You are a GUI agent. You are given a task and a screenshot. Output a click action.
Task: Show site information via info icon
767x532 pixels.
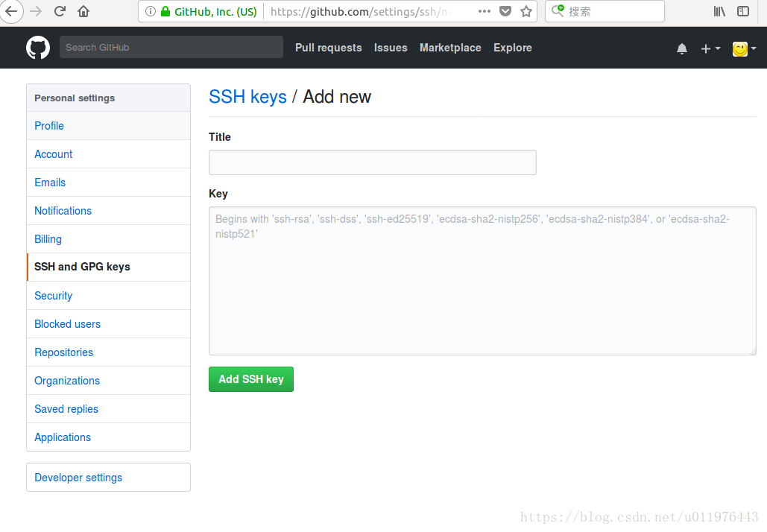pos(151,11)
